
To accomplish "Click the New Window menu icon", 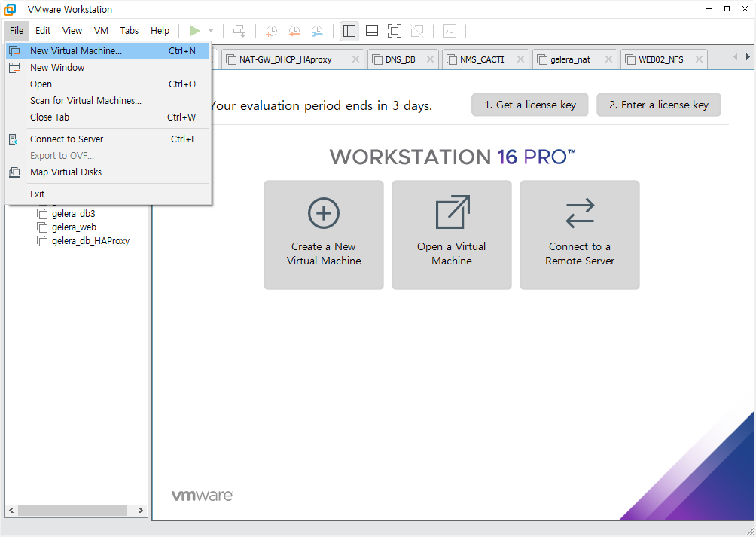I will pos(15,68).
